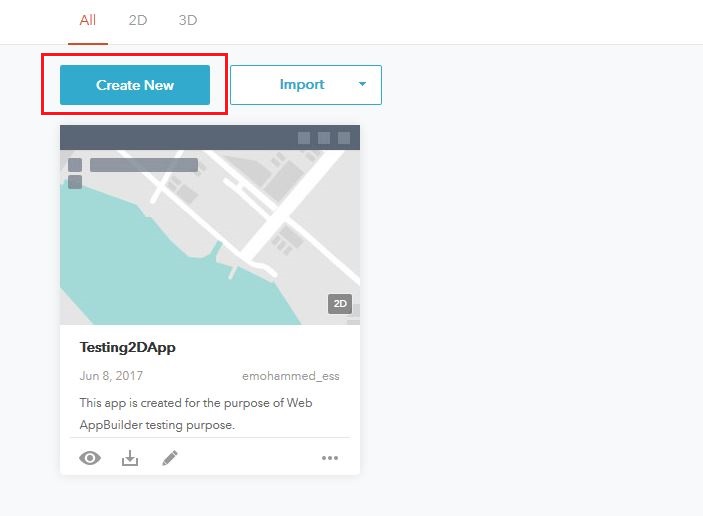Screen dimensions: 703x516
Task: Switch to the 3D tab
Action: 188,20
